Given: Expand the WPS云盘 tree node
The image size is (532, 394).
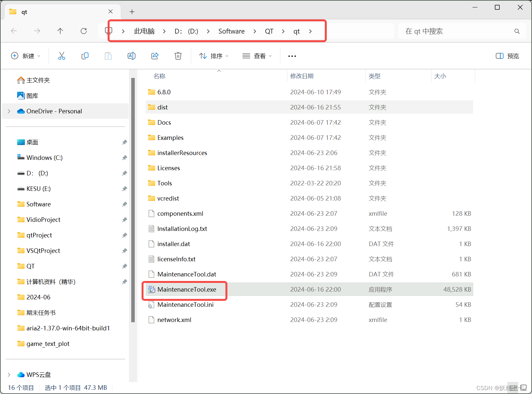Looking at the screenshot, I should click(x=9, y=375).
